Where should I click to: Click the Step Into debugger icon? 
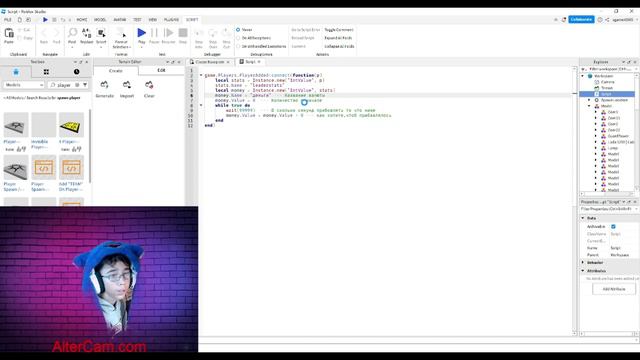pyautogui.click(x=199, y=33)
